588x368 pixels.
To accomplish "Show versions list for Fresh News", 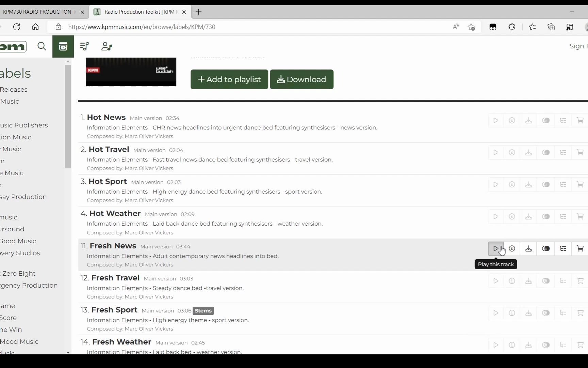I will (x=563, y=248).
